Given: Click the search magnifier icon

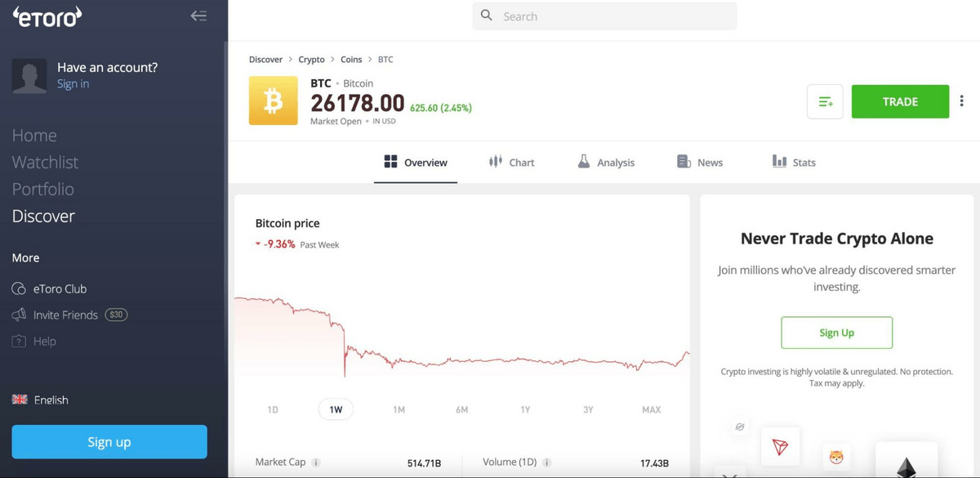Looking at the screenshot, I should point(487,16).
